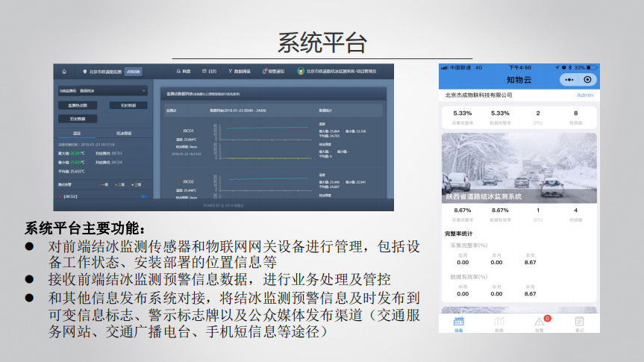This screenshot has height=362, width=644.
Task: Click the heading 系统平台主要功能
Action: tap(85, 228)
